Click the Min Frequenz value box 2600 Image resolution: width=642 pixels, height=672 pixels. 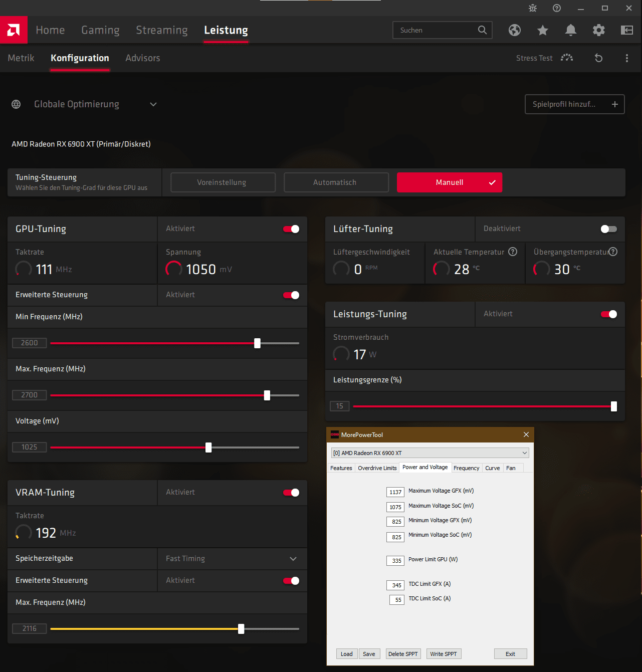29,343
